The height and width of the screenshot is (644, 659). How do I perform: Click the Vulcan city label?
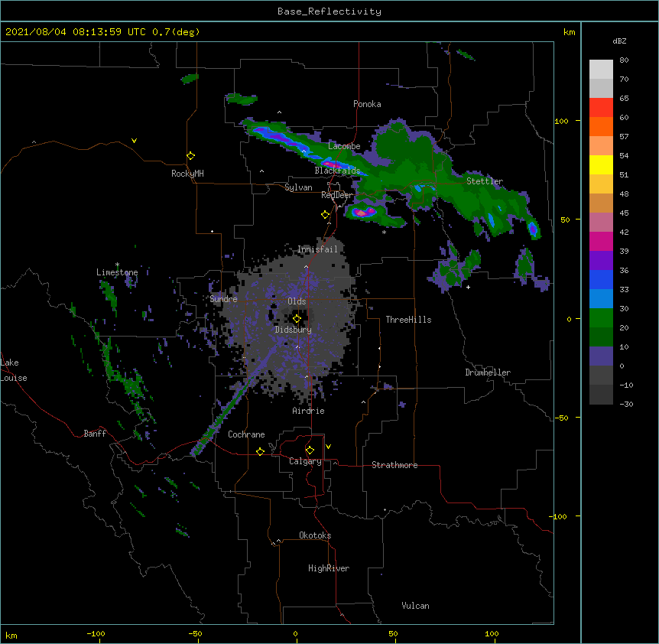coord(415,606)
